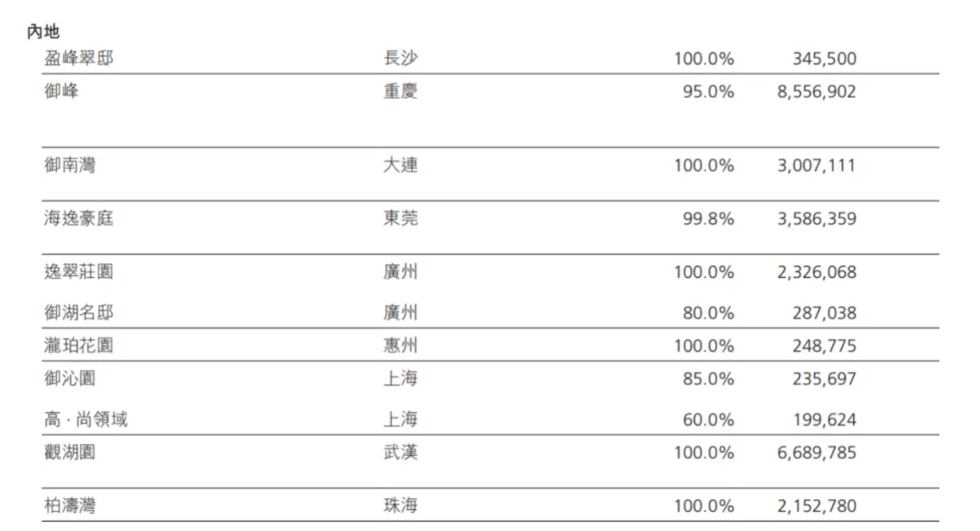Image resolution: width=980 pixels, height=531 pixels.
Task: Select the figure 8,556,902
Action: coord(816,92)
